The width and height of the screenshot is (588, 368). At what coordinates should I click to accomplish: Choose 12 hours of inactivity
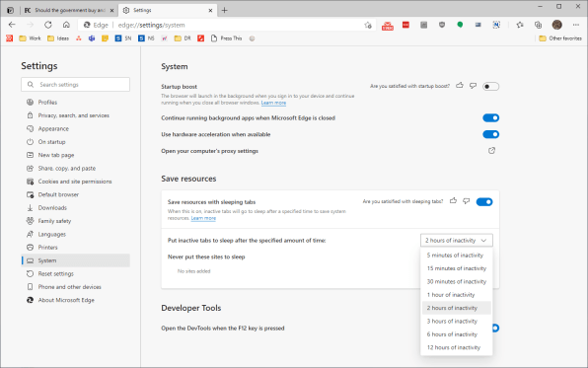coord(457,347)
